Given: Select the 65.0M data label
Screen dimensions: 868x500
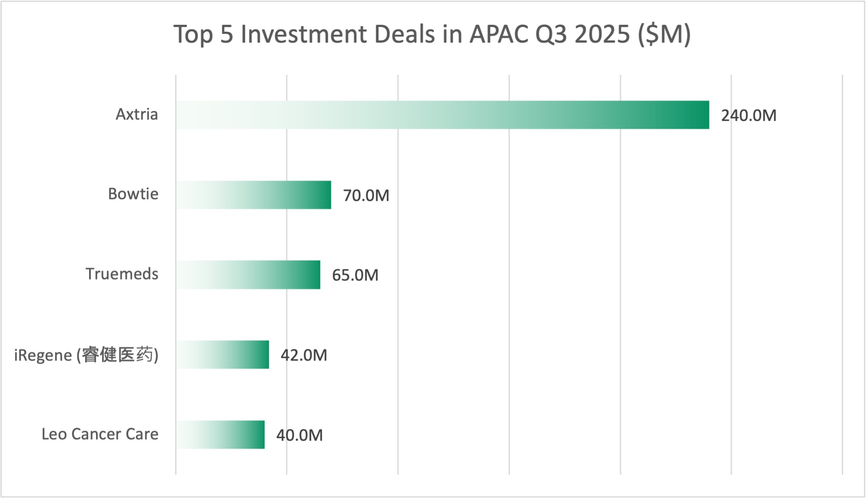Looking at the screenshot, I should (355, 275).
